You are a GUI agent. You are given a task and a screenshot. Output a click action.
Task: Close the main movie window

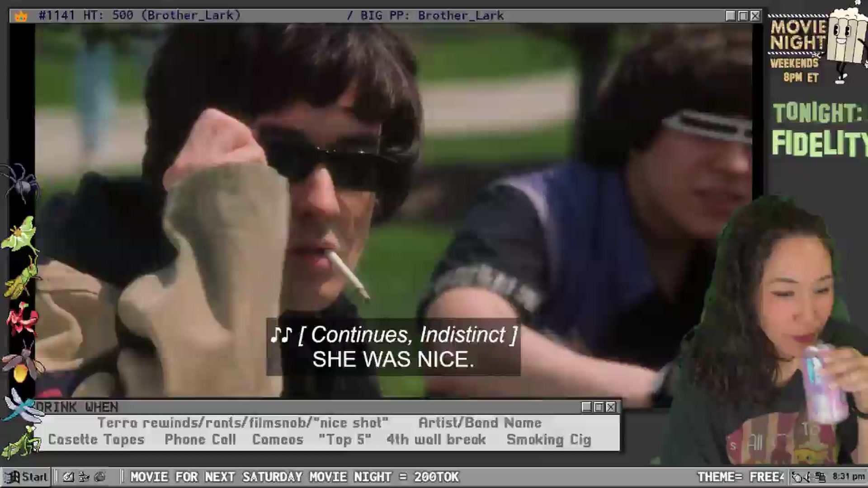[x=755, y=16]
